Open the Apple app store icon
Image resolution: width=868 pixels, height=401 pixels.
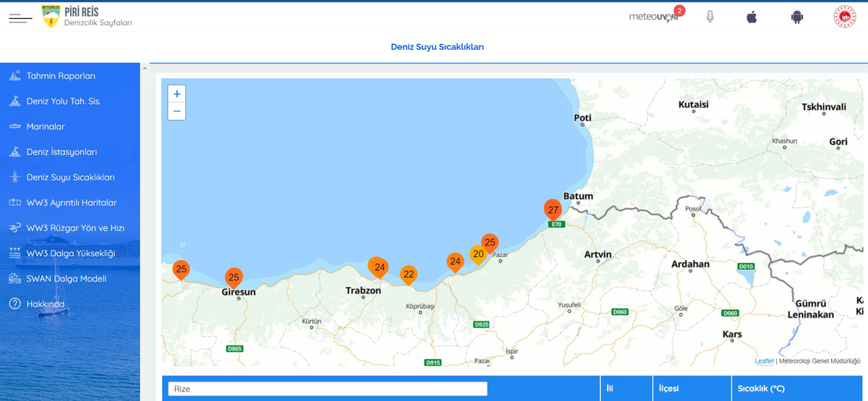point(752,17)
